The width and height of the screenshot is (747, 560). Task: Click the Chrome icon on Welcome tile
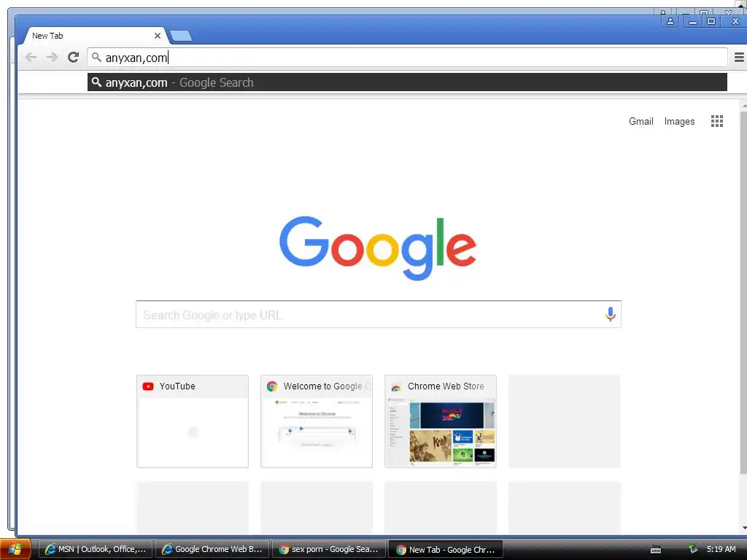[272, 386]
